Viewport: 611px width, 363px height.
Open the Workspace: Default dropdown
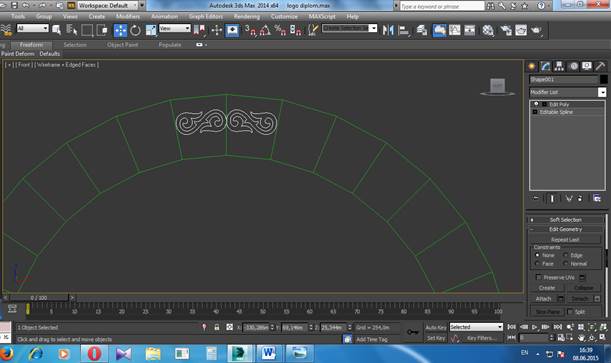pos(108,5)
